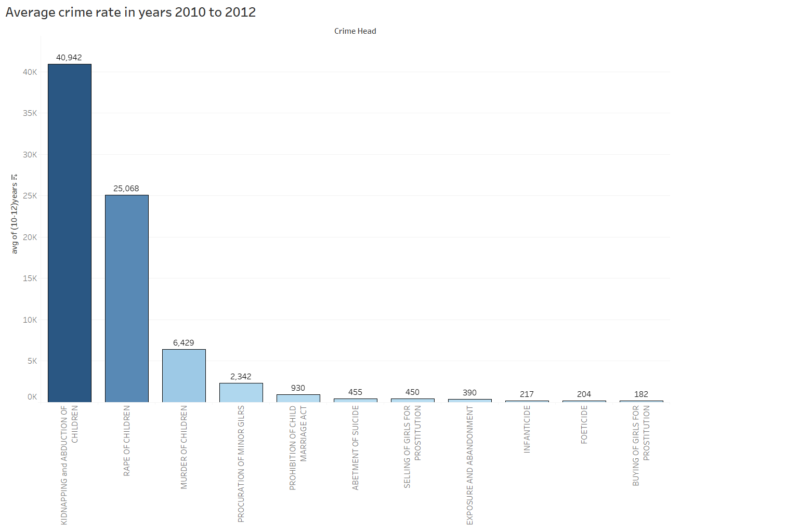Select the FOETICIDE axis label

coord(584,424)
